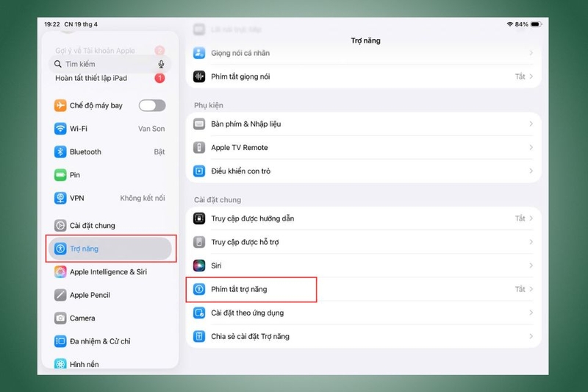Click the battery icon in status bar

tap(536, 24)
